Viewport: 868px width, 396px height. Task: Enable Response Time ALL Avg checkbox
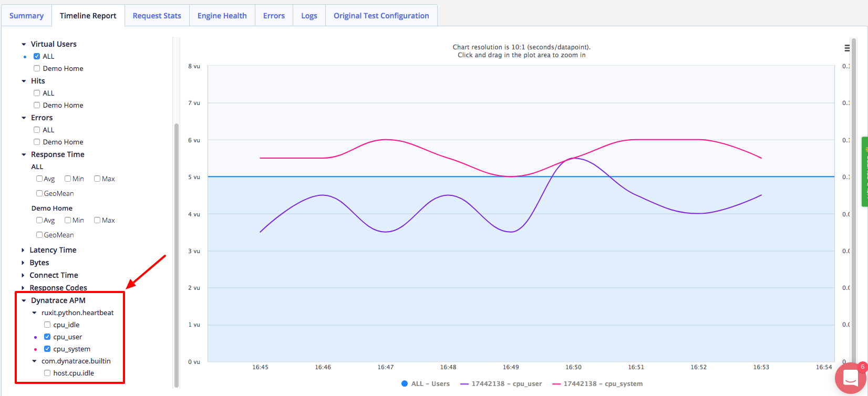39,179
